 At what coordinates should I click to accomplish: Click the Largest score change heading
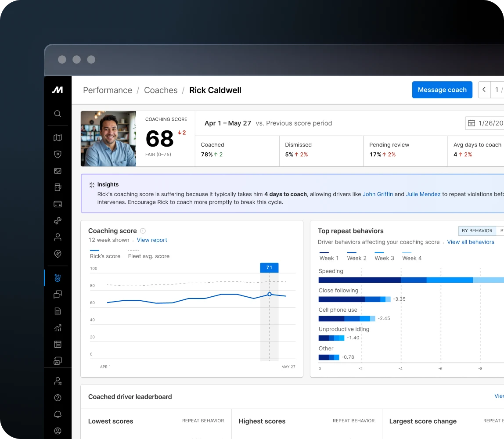(x=423, y=421)
